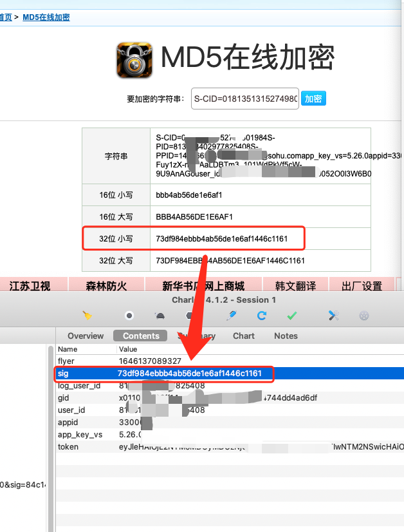Image resolution: width=404 pixels, height=532 pixels.
Task: Open the MD5在线加密 breadcrumb link
Action: point(46,17)
